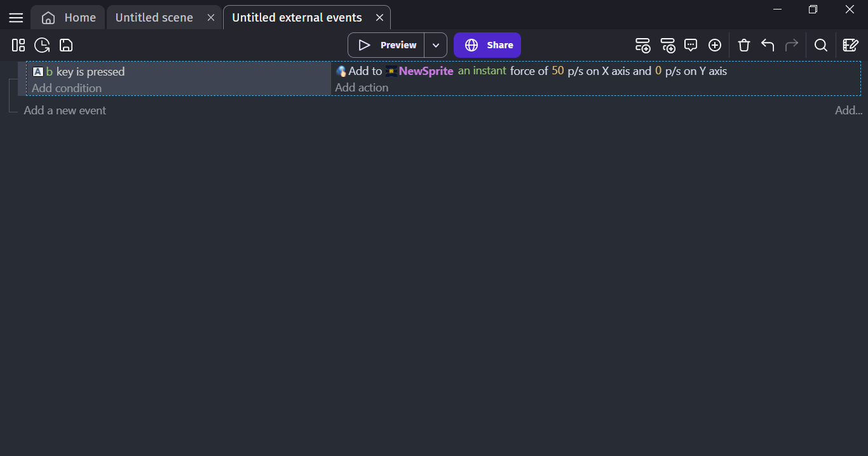Open the Project Manager panel
This screenshot has width=868, height=456.
pyautogui.click(x=17, y=45)
